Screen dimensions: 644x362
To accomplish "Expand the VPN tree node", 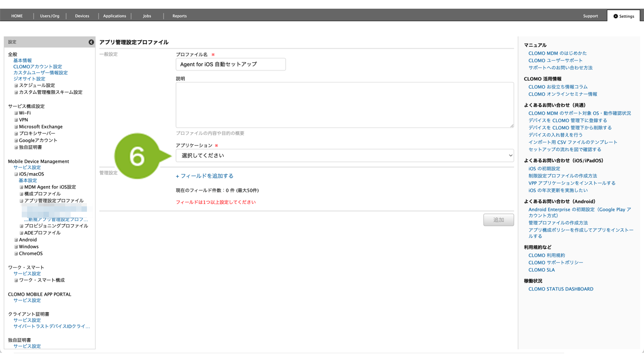I will pyautogui.click(x=16, y=120).
